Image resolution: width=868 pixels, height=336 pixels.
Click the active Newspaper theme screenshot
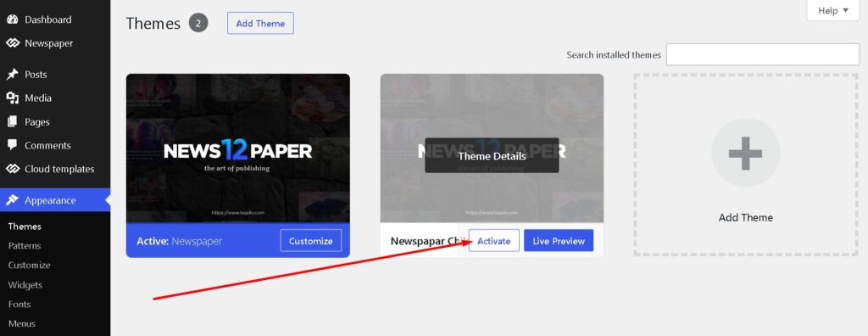238,148
